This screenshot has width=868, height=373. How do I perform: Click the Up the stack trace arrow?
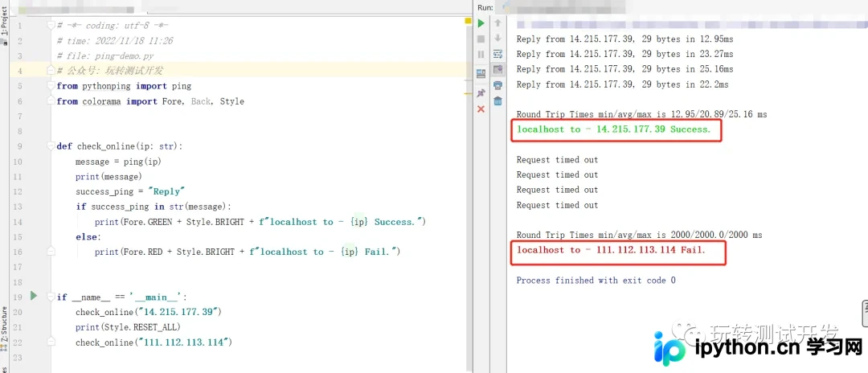[x=497, y=23]
